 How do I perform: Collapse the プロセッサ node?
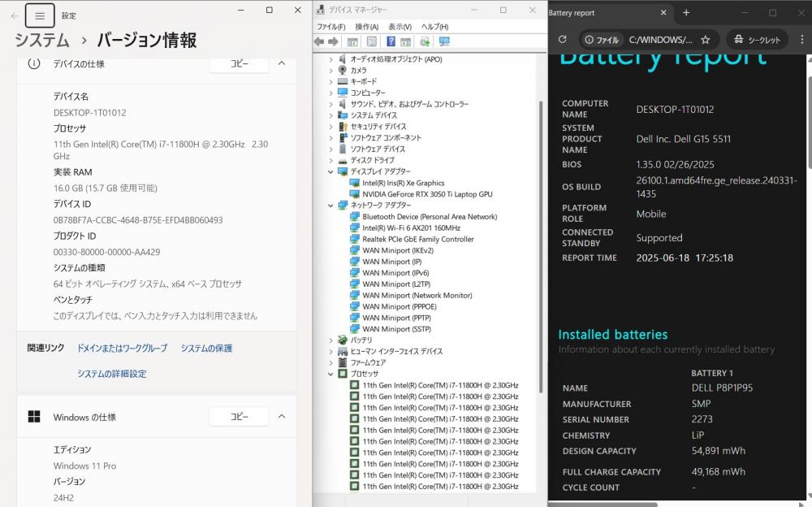pos(331,374)
